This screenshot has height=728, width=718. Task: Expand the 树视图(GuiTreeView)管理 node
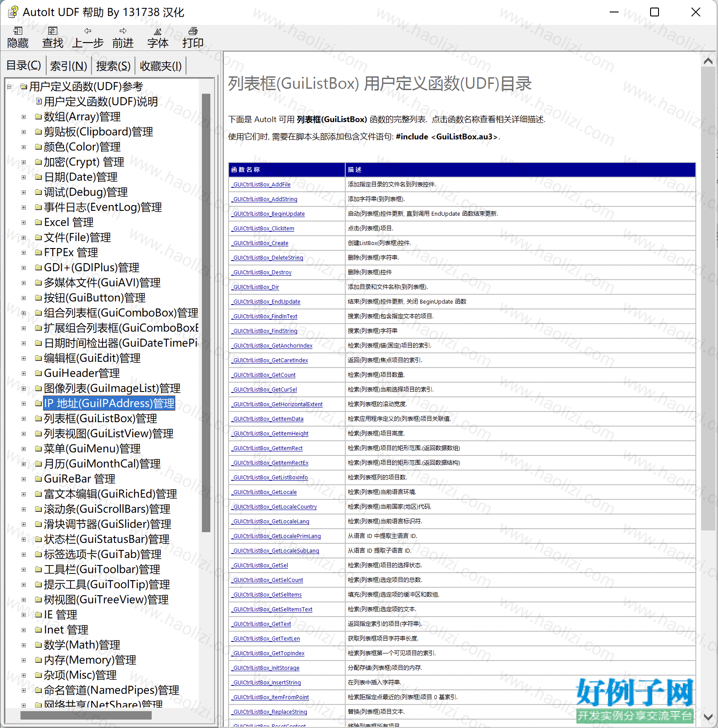[24, 600]
